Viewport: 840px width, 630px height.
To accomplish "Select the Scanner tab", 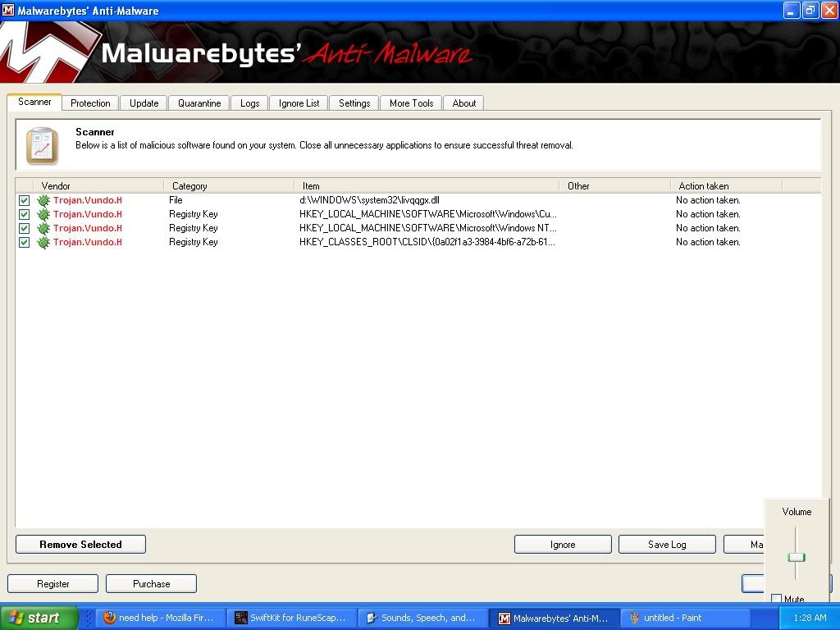I will [34, 102].
